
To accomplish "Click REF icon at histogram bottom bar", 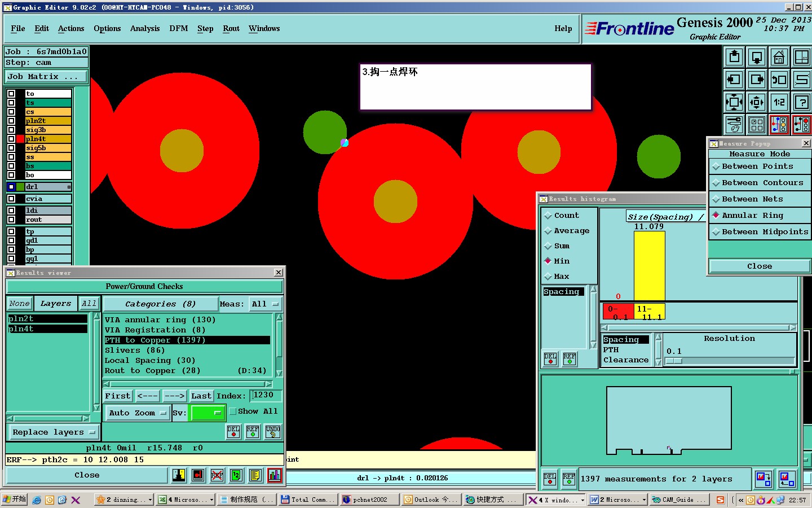I will tap(569, 479).
